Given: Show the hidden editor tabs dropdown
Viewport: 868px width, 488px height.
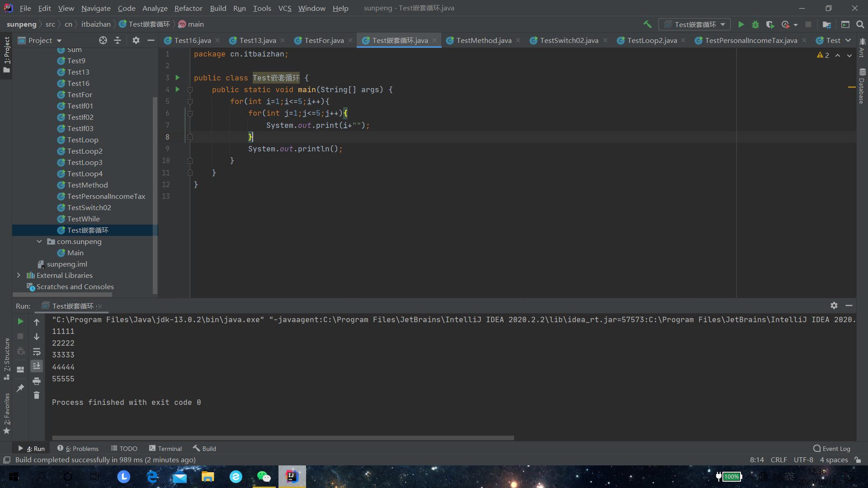Looking at the screenshot, I should [x=848, y=40].
